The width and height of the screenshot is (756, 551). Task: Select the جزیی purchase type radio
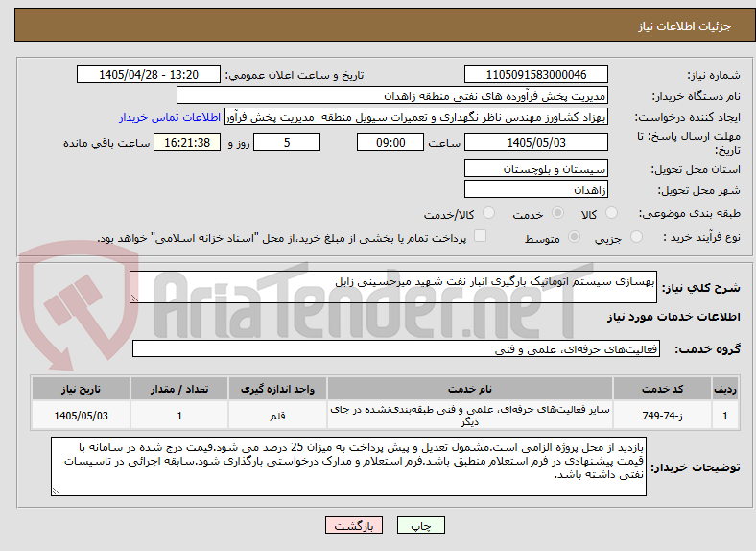[636, 236]
